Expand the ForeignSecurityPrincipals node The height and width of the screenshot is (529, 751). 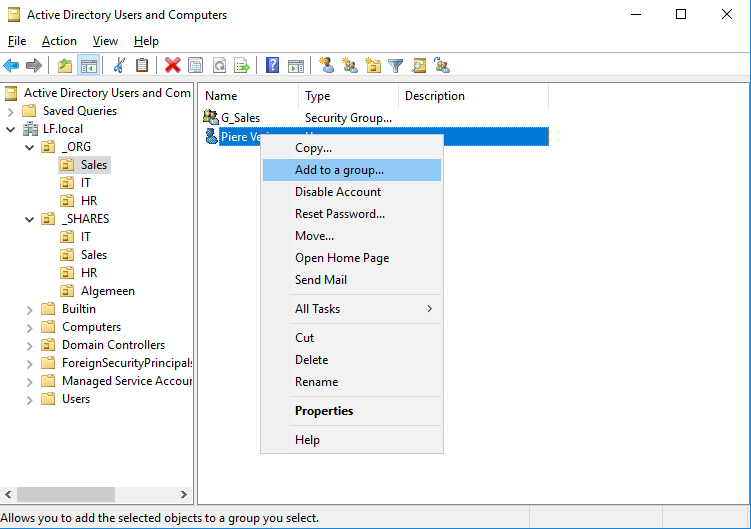(x=30, y=364)
